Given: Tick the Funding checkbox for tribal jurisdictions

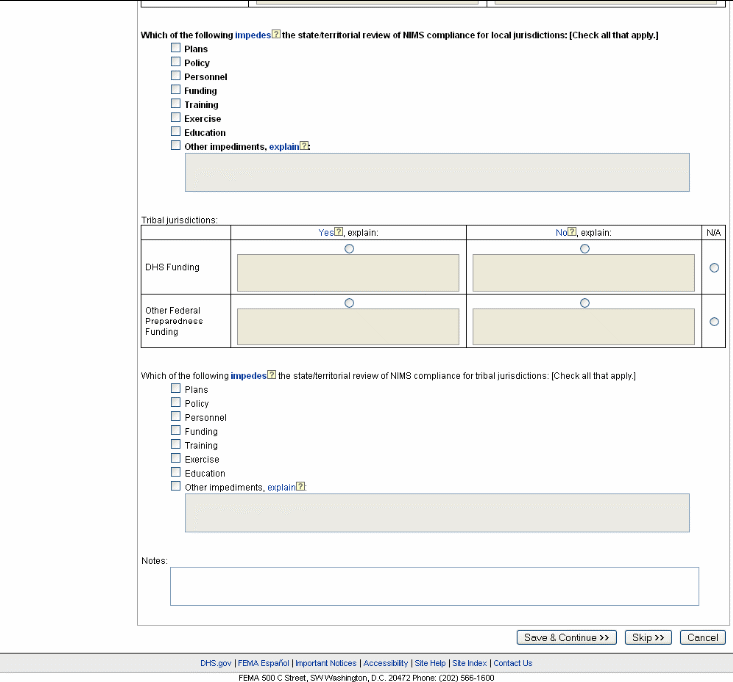Looking at the screenshot, I should click(x=176, y=431).
